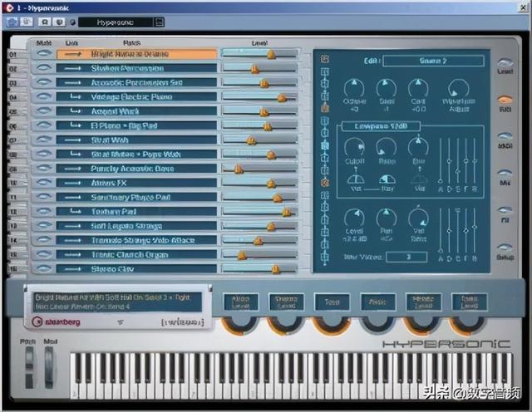The width and height of the screenshot is (532, 412).
Task: Click the link arrow on Bright Natural Drums row
Action: coord(73,54)
